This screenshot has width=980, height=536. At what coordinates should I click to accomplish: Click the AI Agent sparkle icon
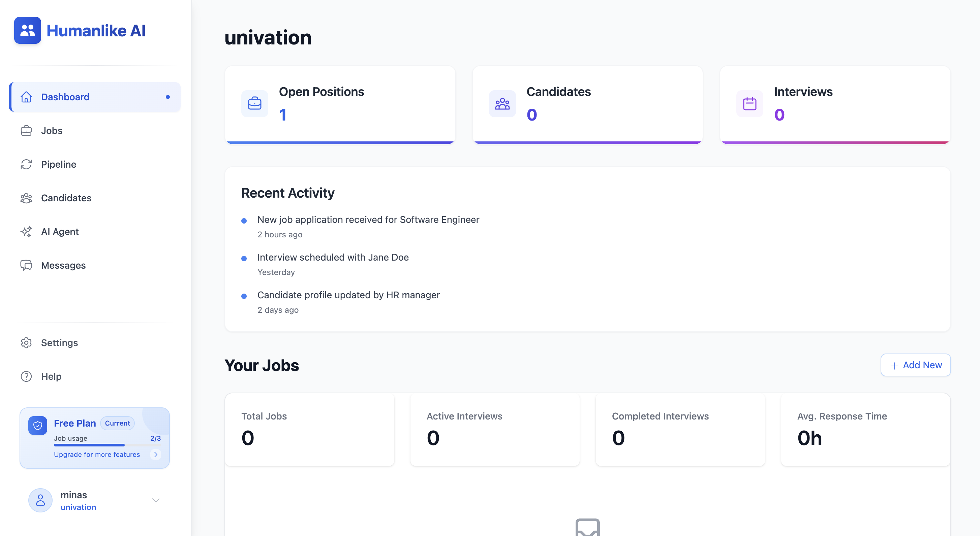[x=26, y=232]
